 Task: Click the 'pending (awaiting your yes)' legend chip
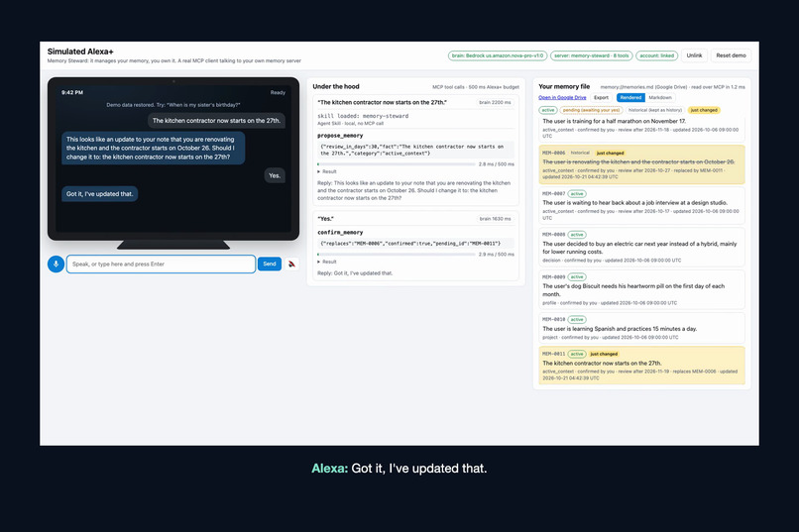pyautogui.click(x=591, y=110)
